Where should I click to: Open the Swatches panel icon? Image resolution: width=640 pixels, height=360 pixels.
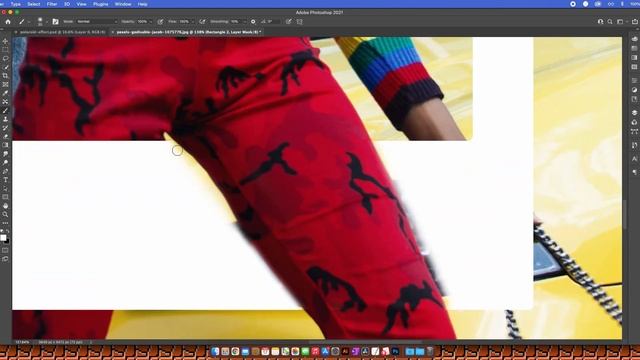pyautogui.click(x=634, y=48)
